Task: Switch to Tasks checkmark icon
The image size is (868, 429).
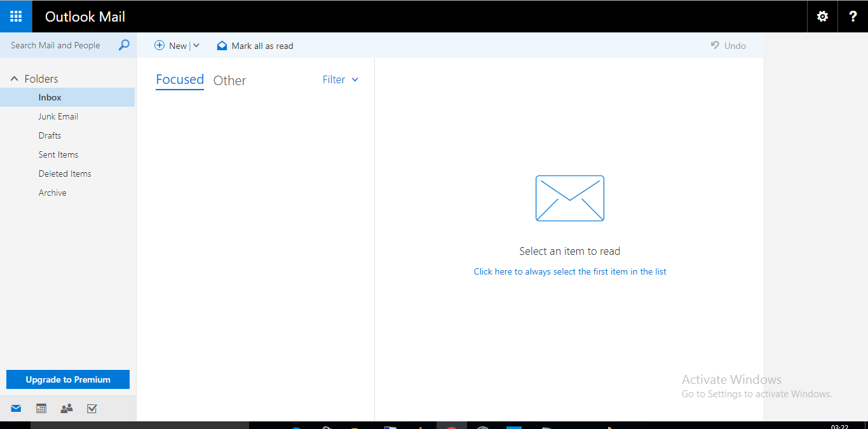Action: pyautogui.click(x=92, y=409)
